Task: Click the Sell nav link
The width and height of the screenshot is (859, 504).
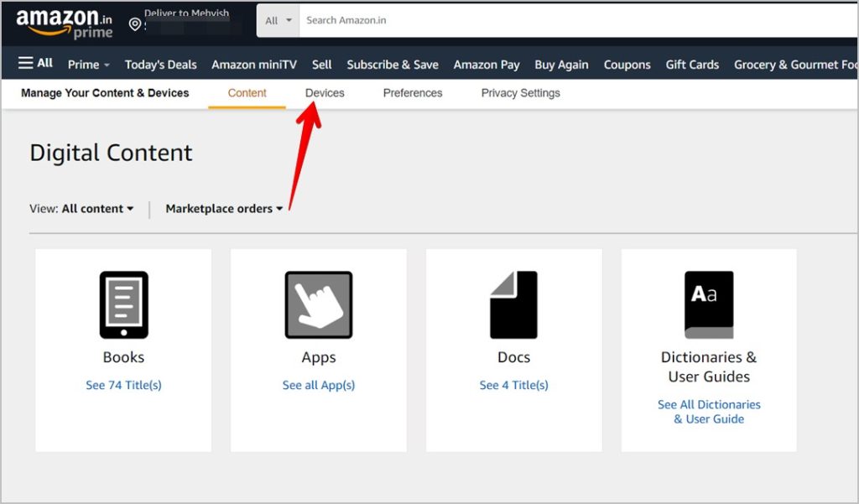Action: click(x=321, y=65)
